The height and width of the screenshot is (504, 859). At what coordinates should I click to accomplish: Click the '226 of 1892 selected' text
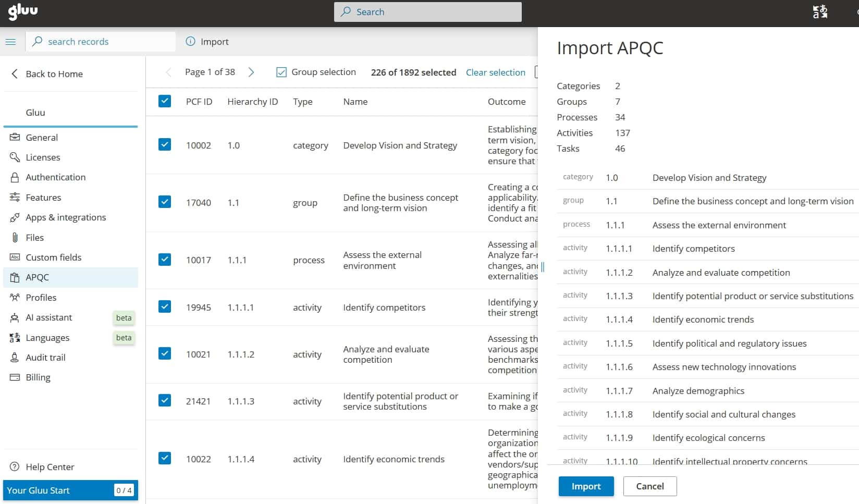[x=413, y=72]
